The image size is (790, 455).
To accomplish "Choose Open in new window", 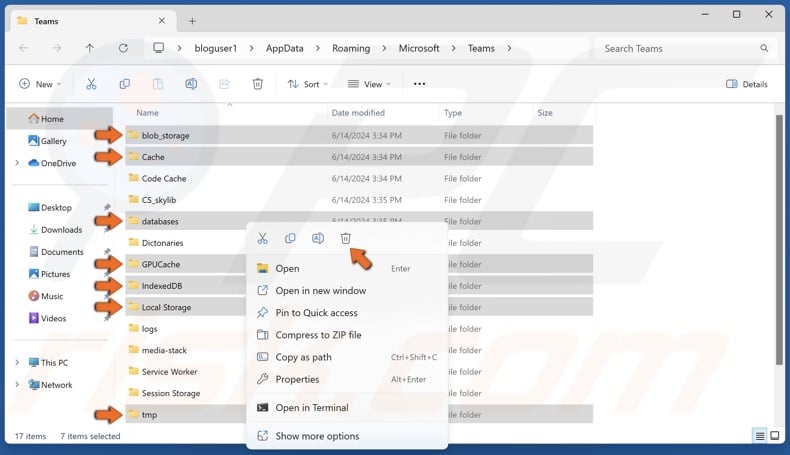I will click(x=347, y=291).
